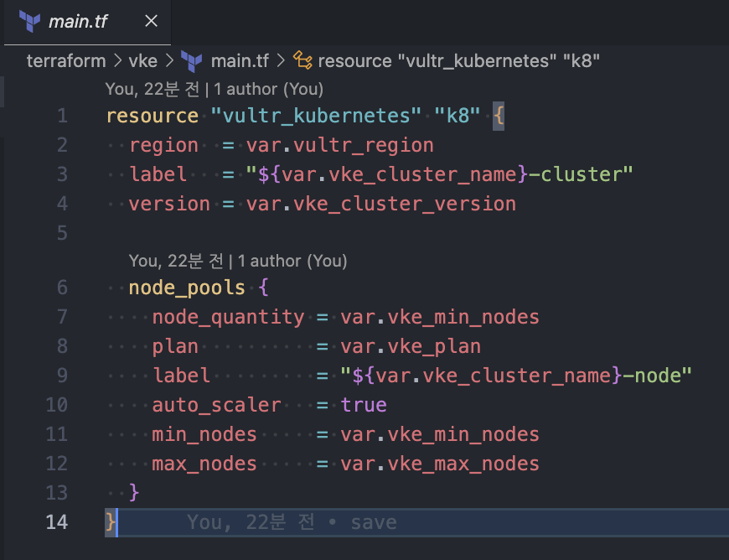Image resolution: width=729 pixels, height=560 pixels.
Task: Click var.vultr_region value
Action: (x=340, y=145)
